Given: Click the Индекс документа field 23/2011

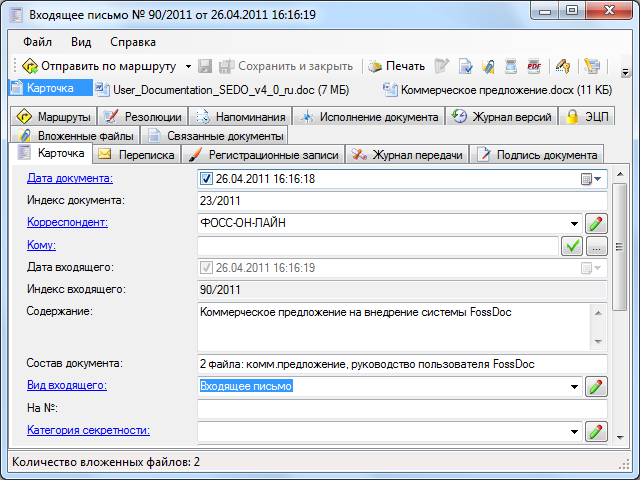Looking at the screenshot, I should (x=402, y=201).
